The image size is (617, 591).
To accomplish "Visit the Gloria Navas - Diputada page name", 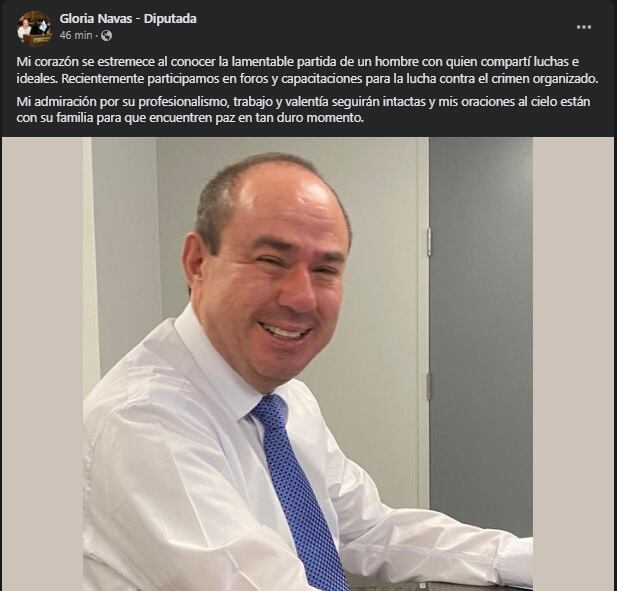I will 128,19.
